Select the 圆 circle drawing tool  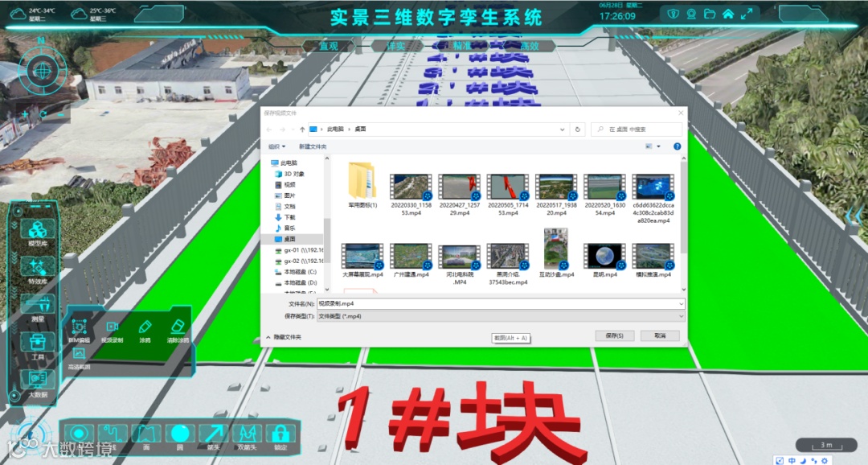(x=180, y=434)
